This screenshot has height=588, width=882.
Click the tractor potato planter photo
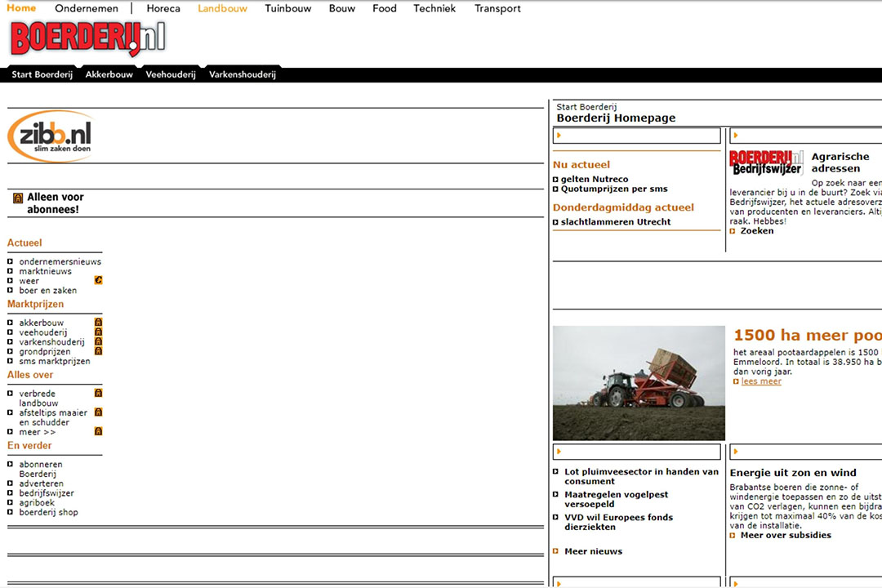(639, 383)
